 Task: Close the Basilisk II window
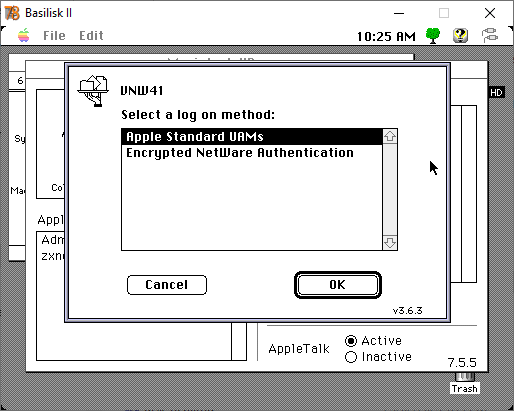490,13
